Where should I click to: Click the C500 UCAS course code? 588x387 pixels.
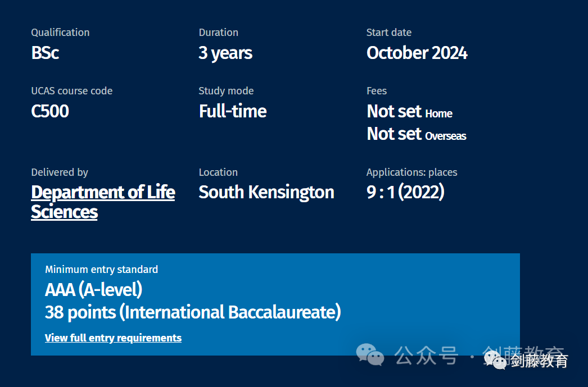pos(50,111)
